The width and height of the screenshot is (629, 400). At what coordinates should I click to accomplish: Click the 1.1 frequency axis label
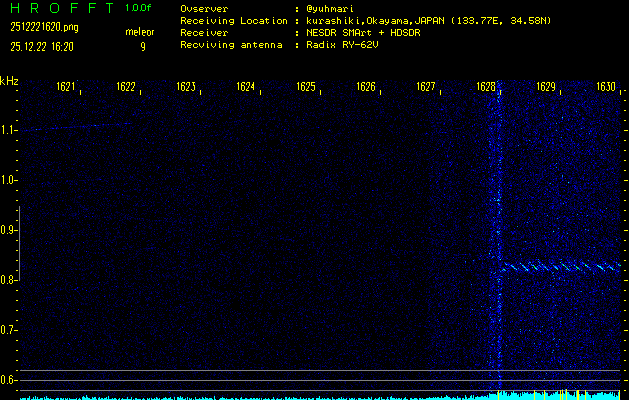point(8,130)
